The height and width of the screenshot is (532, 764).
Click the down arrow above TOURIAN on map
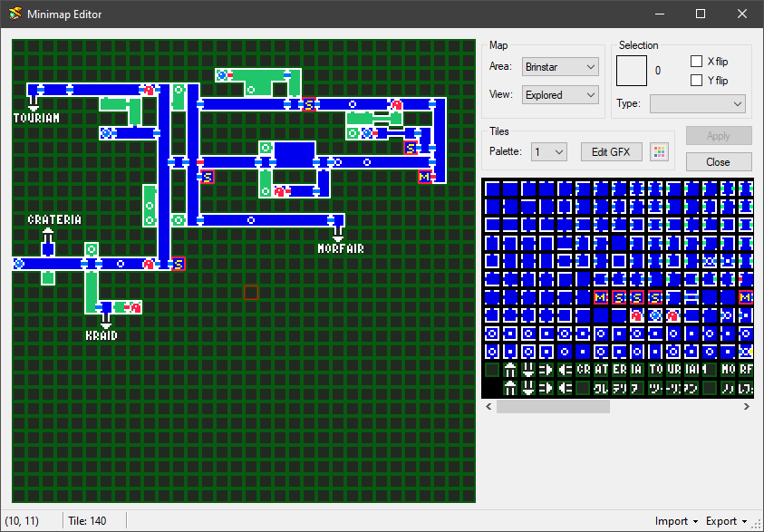(34, 104)
